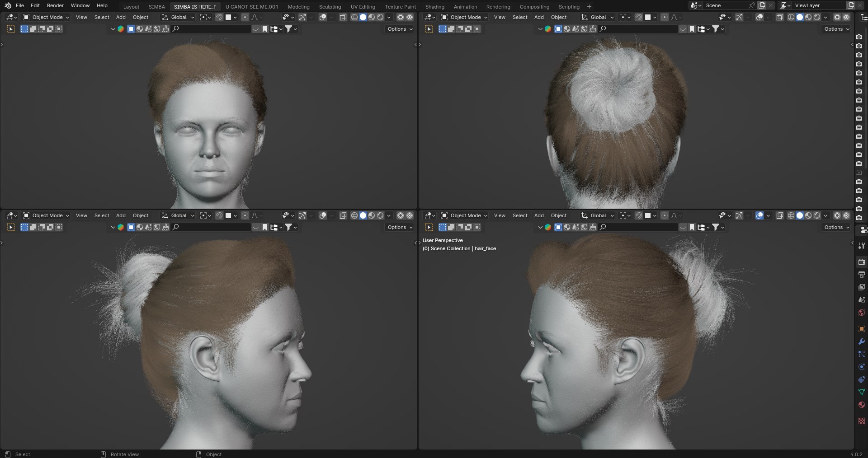Screen dimensions: 868x458
Task: Toggle the topmost outliner render camera icon
Action: (859, 37)
